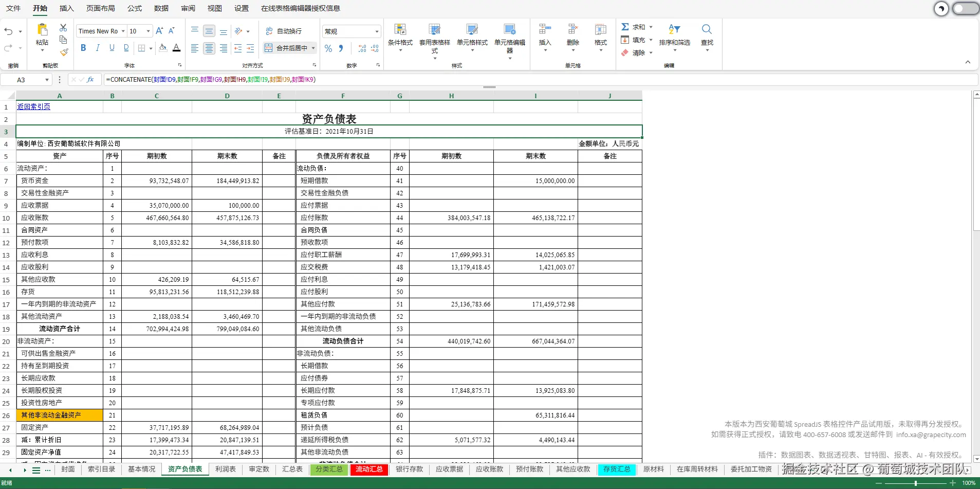980x489 pixels.
Task: Collapse the ribbon with the chevron
Action: pyautogui.click(x=968, y=62)
